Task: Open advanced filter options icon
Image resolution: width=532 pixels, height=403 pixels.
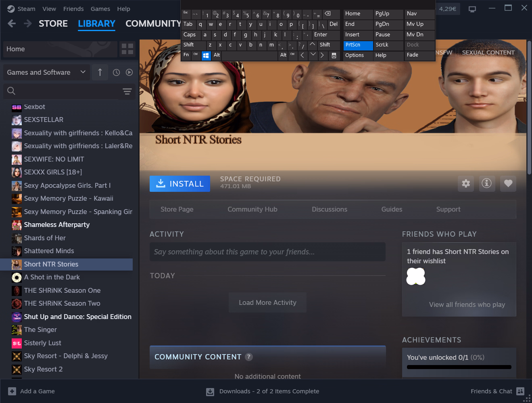Action: coord(127,91)
